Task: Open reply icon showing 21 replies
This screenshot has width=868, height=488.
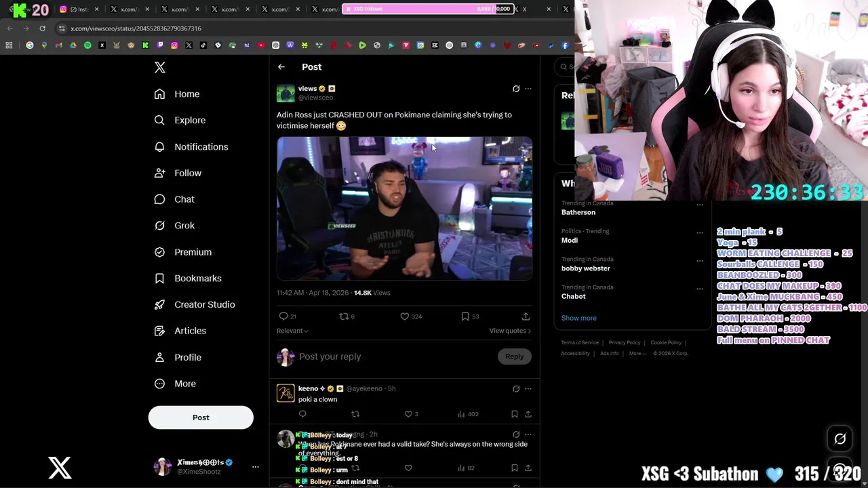Action: tap(288, 317)
